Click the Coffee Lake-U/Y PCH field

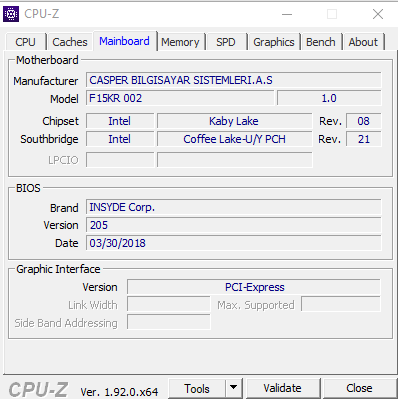[234, 139]
